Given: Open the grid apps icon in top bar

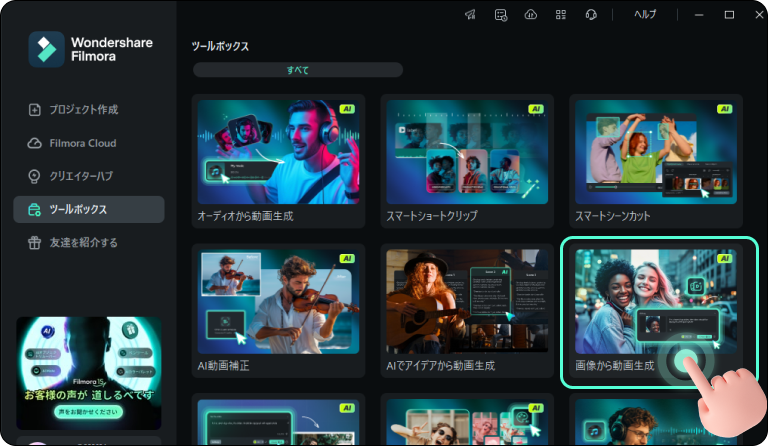Looking at the screenshot, I should pos(561,15).
